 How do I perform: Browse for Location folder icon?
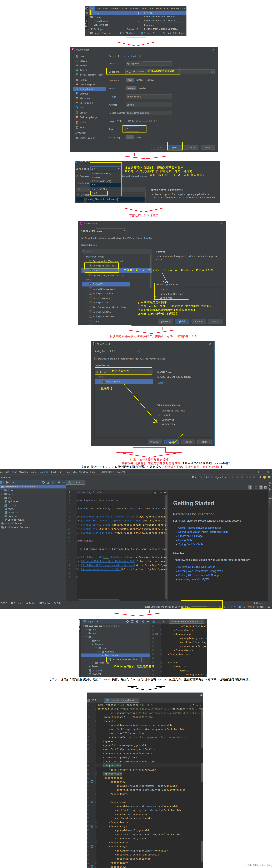[x=212, y=72]
